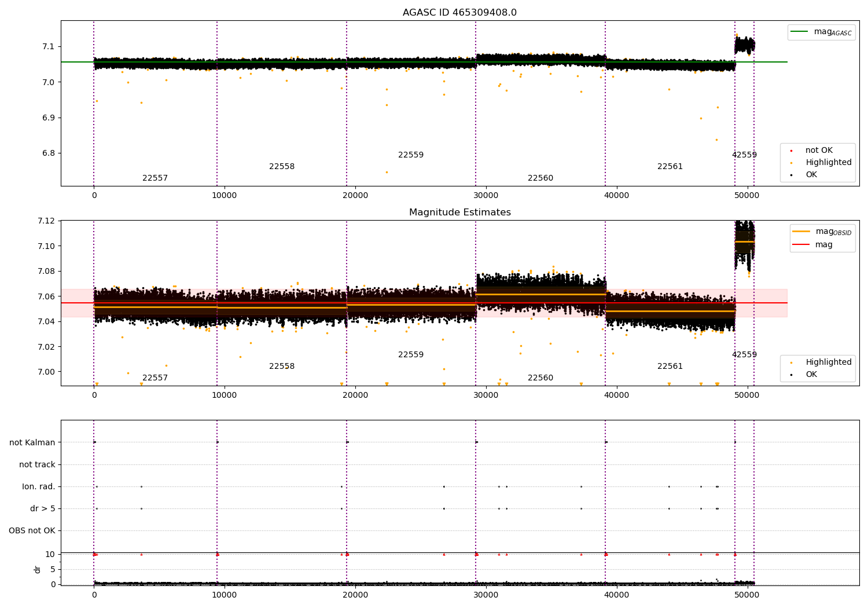This screenshot has height=608, width=868.
Task: Click the 7.1 y-tick of the top plot
Action: [x=47, y=47]
